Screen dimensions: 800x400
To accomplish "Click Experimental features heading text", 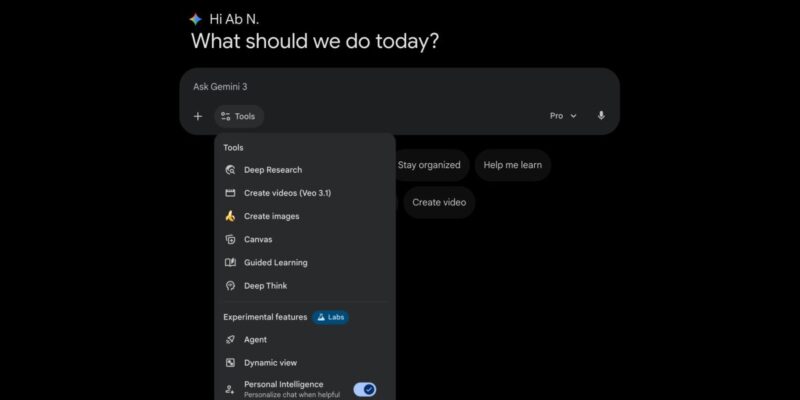I will coord(265,317).
